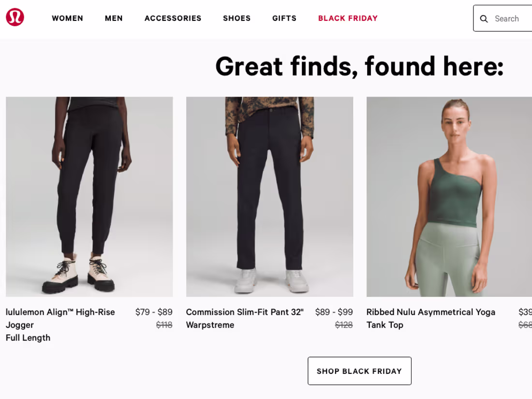Click the $79 - $89 jogger price

coord(154,312)
